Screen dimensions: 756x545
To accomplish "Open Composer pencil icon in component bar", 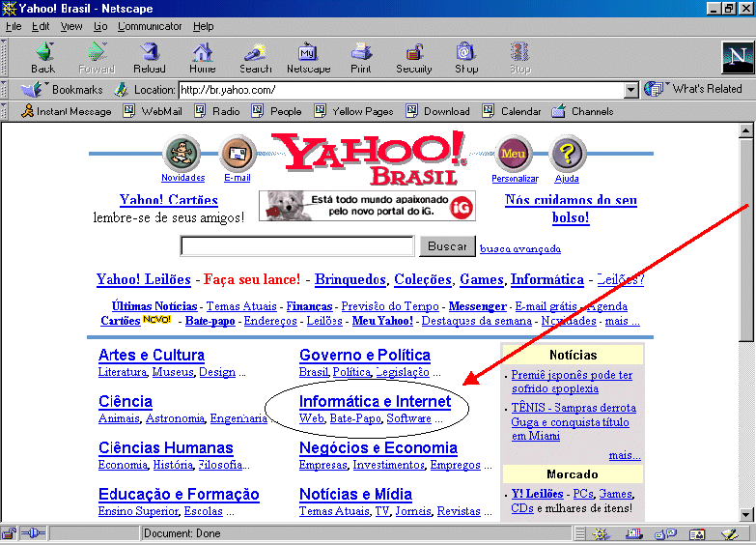I will [x=730, y=534].
